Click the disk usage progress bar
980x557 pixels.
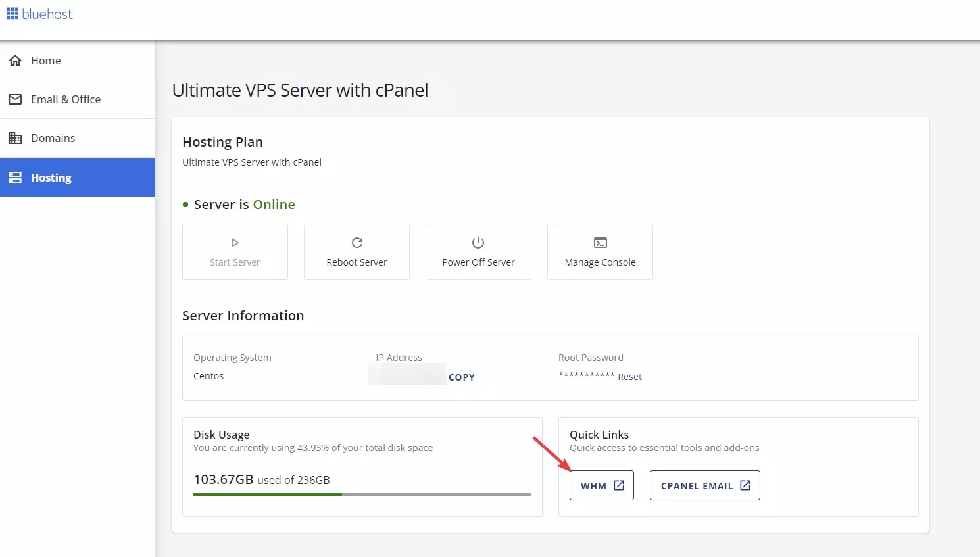point(362,495)
